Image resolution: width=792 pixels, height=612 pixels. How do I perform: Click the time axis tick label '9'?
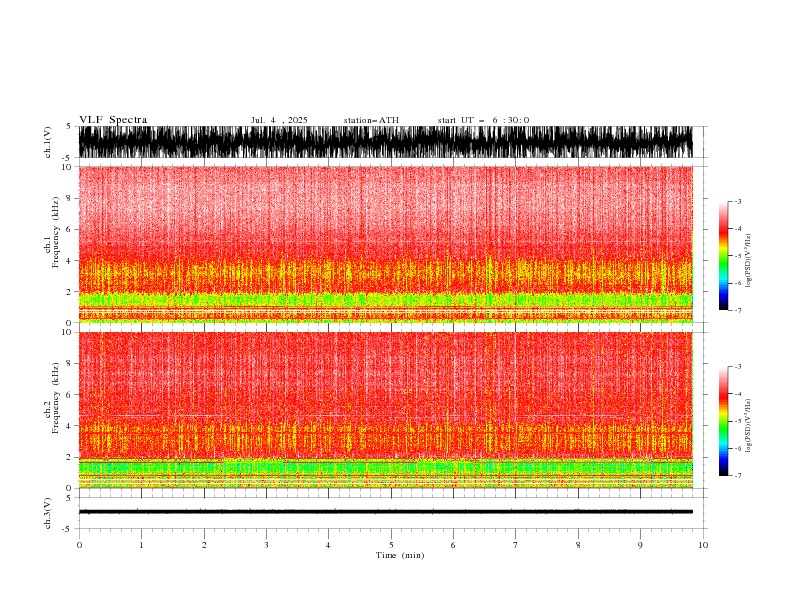pos(640,545)
